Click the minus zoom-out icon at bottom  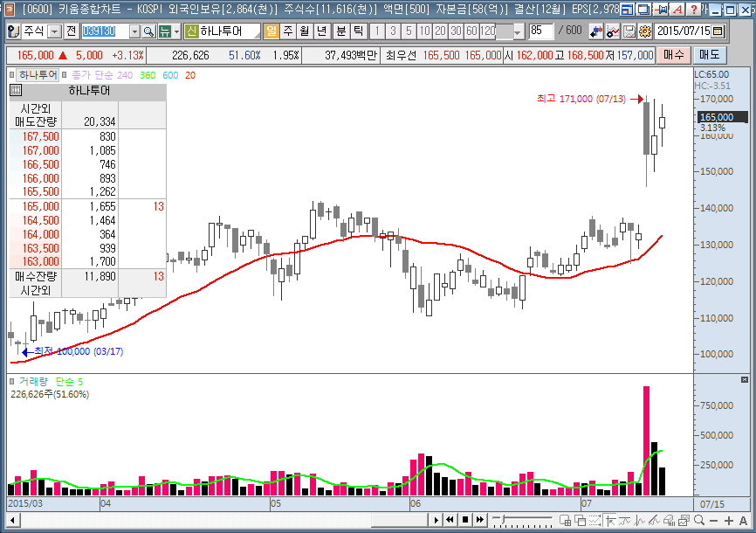(x=713, y=521)
